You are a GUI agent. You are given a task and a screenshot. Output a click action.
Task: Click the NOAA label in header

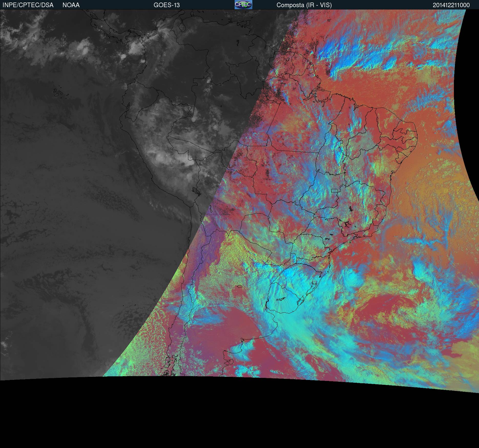71,5
